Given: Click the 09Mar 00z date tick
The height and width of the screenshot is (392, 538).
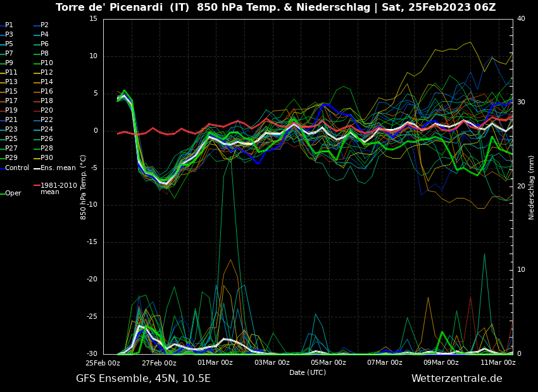Looking at the screenshot, I should pyautogui.click(x=441, y=362).
